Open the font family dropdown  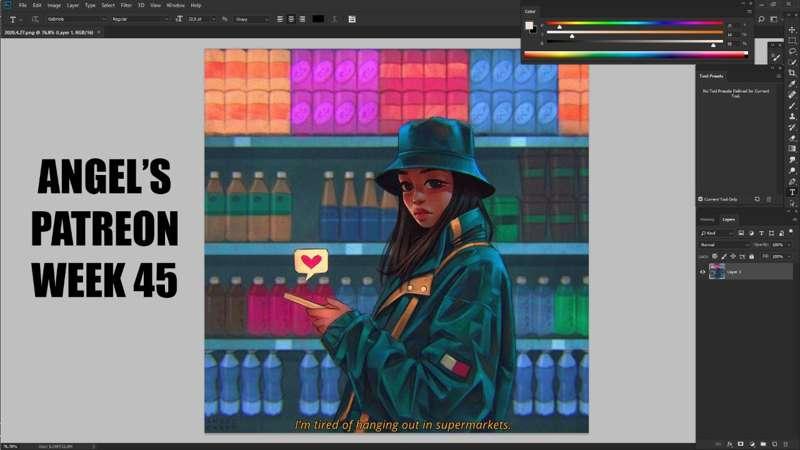pyautogui.click(x=76, y=19)
